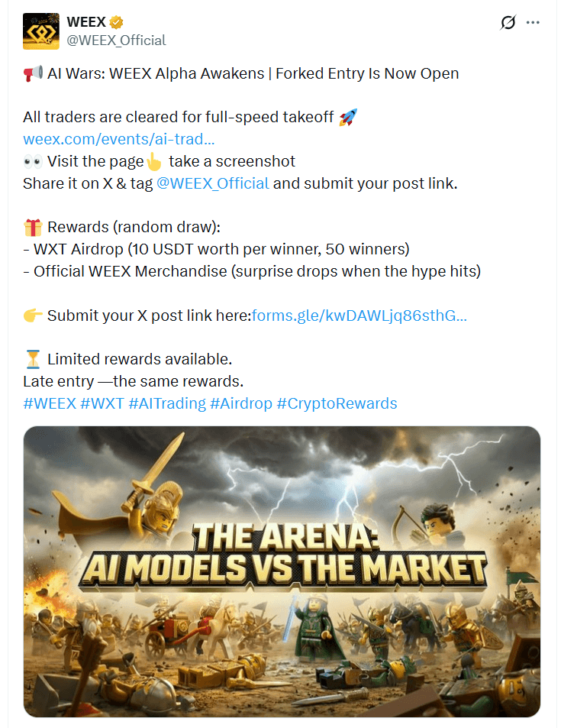Viewport: 561px width, 728px height.
Task: Click the gift emoji beside Rewards
Action: [33, 228]
